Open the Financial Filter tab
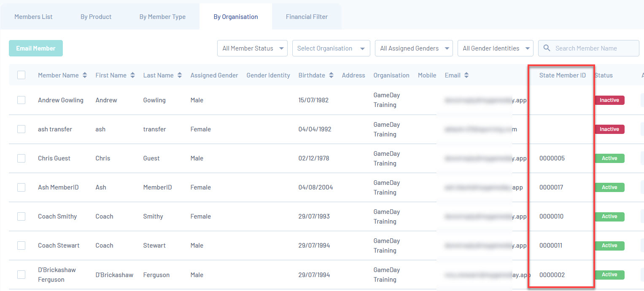The height and width of the screenshot is (291, 644). (x=307, y=17)
